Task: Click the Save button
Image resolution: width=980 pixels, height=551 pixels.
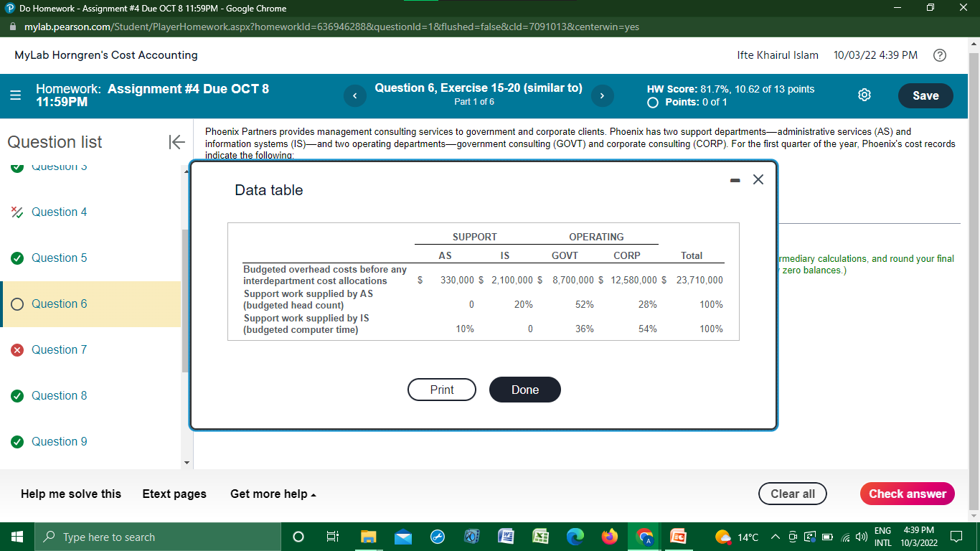Action: (925, 95)
